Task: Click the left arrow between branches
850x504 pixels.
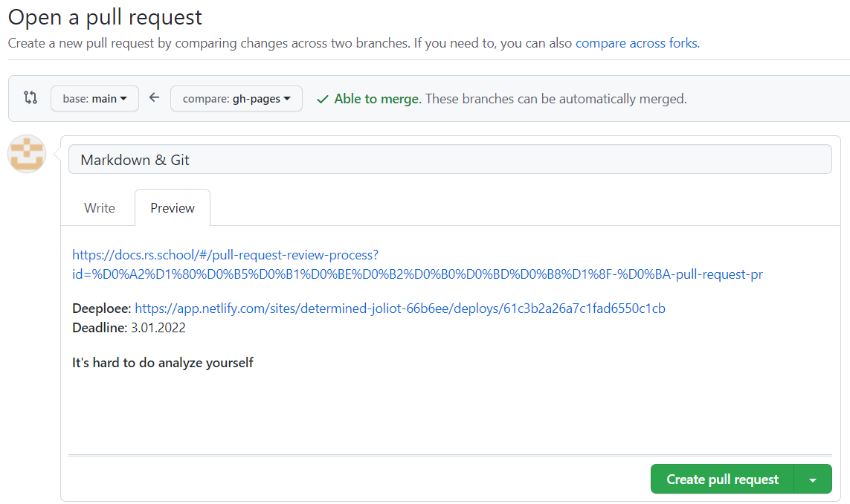Action: [155, 97]
